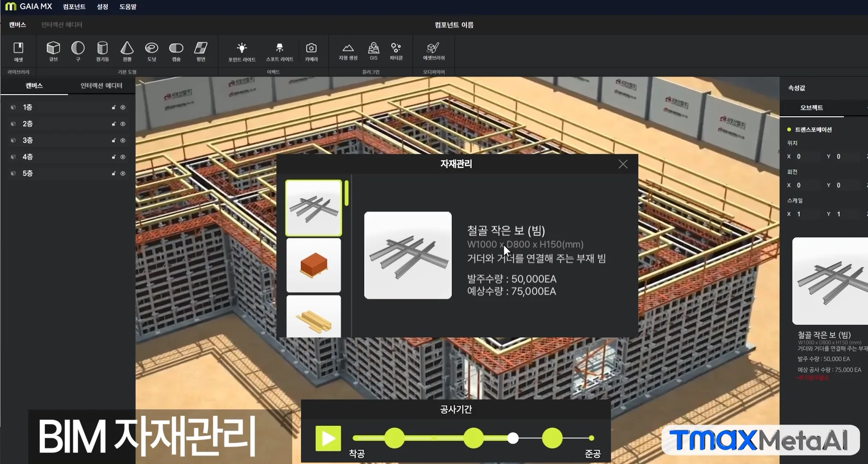Play the 공사기간 construction timeline
868x464 pixels.
pyautogui.click(x=328, y=439)
